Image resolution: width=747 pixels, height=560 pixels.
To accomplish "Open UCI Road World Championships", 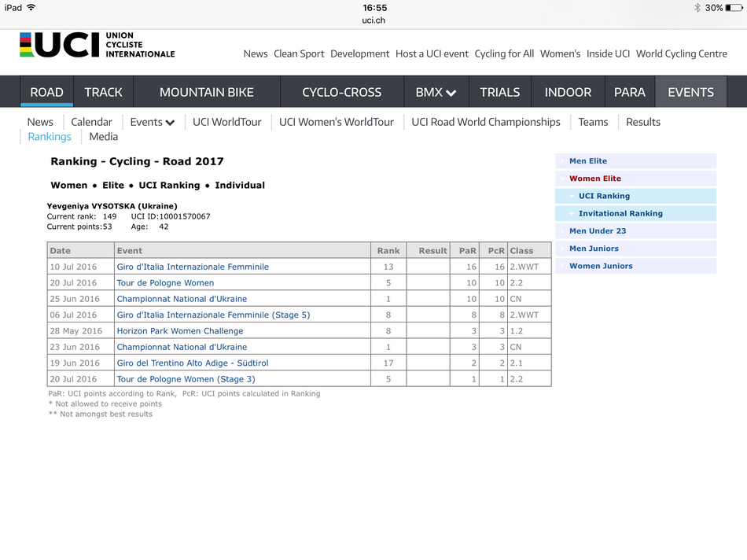I will pos(486,122).
